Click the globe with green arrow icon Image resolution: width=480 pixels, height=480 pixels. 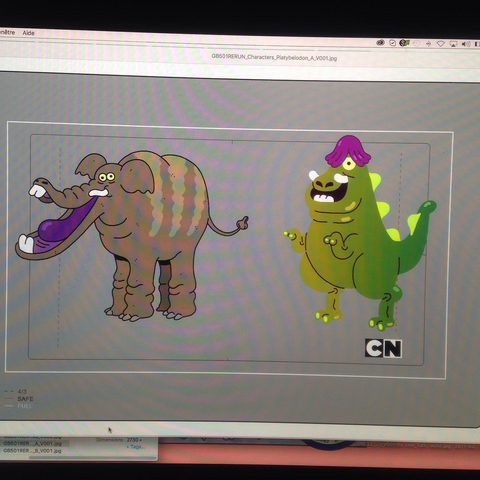[404, 43]
